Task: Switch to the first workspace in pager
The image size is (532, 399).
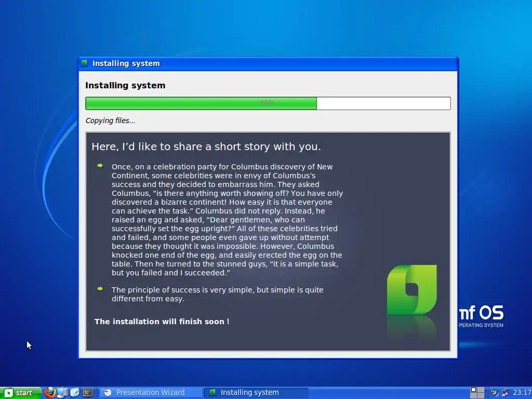Action: click(x=474, y=390)
